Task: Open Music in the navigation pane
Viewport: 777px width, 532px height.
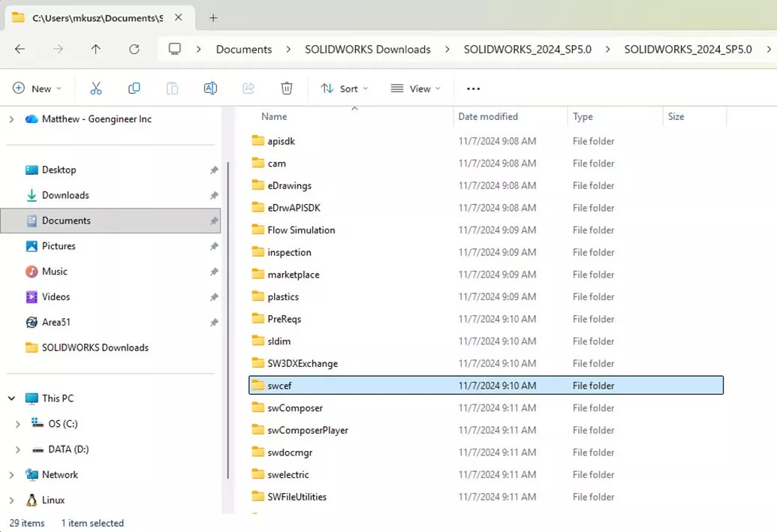Action: pos(55,272)
